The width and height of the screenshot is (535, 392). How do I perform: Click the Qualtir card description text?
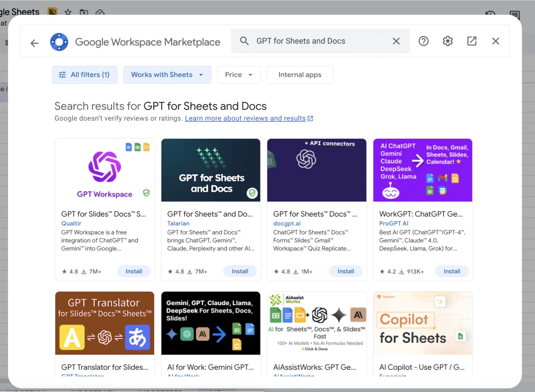(100, 240)
